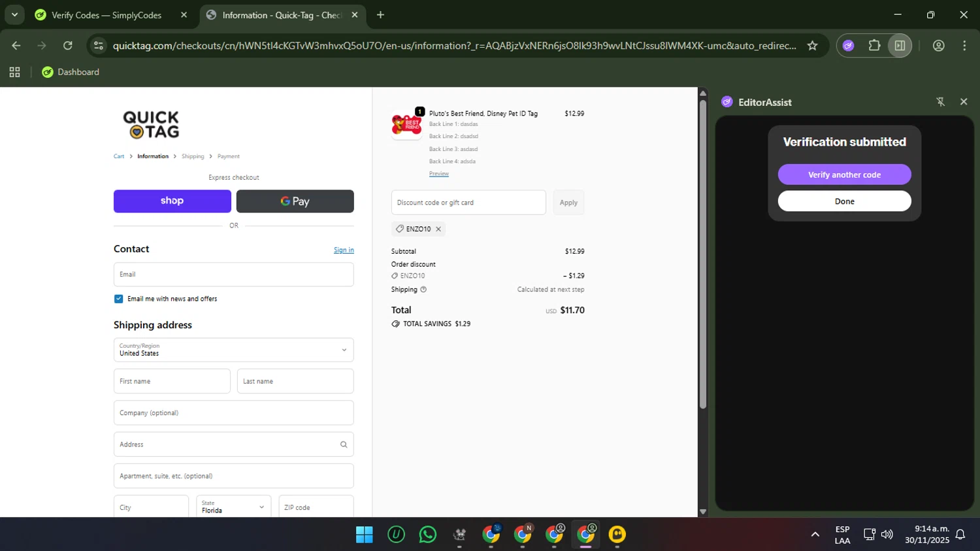Focus the First name field
The width and height of the screenshot is (980, 551).
[x=172, y=381]
